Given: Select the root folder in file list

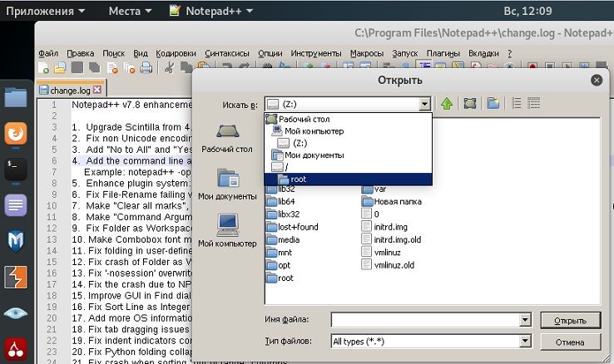Looking at the screenshot, I should 280,278.
